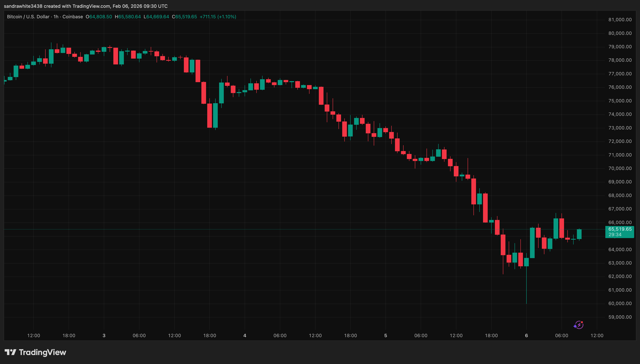Select the high price value H65,580.64
The width and height of the screenshot is (640, 364).
click(128, 17)
